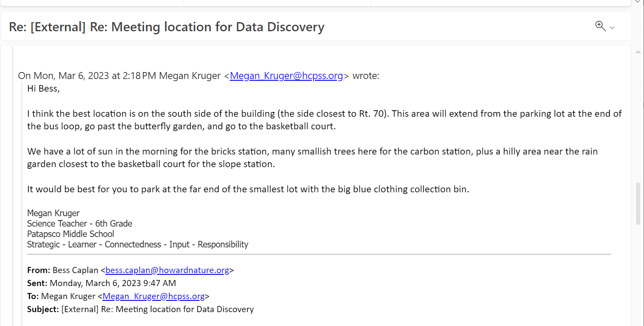
Task: Click the "Subject:" line in the quoted header
Action: click(141, 309)
